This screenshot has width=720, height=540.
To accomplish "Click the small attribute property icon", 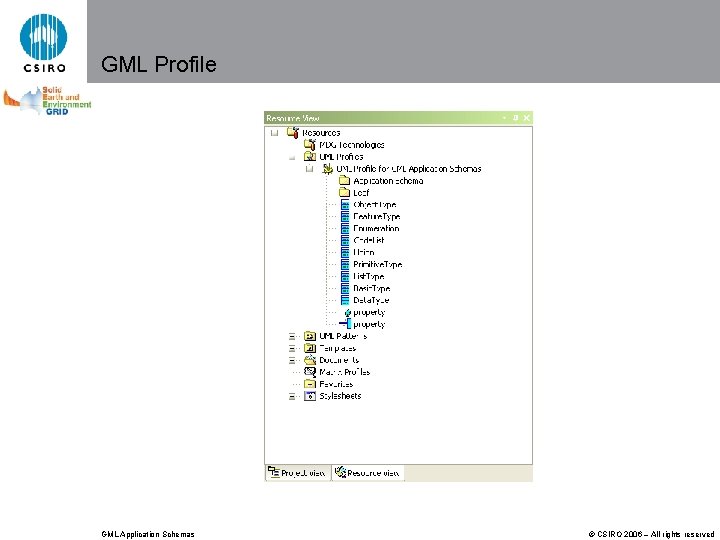I will point(348,313).
